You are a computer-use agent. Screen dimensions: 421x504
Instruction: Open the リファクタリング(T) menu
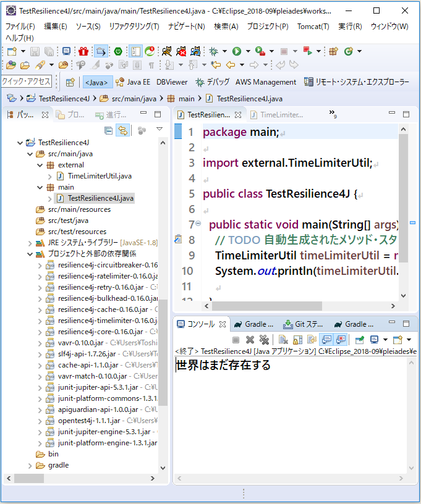click(x=134, y=27)
